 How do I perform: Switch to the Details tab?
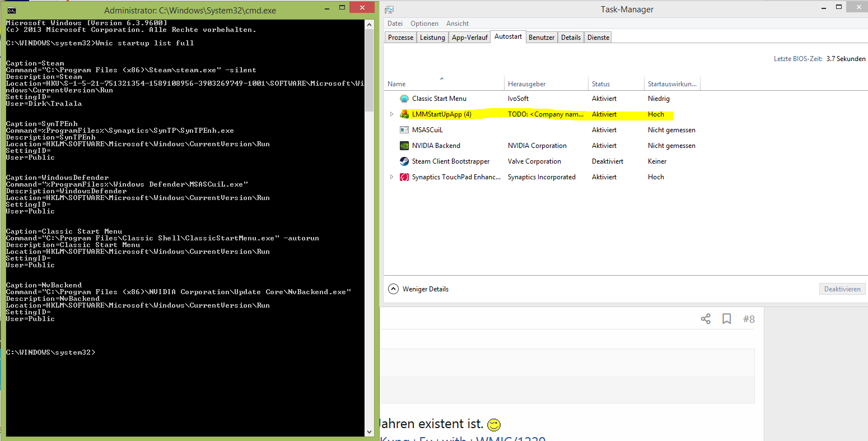(571, 38)
